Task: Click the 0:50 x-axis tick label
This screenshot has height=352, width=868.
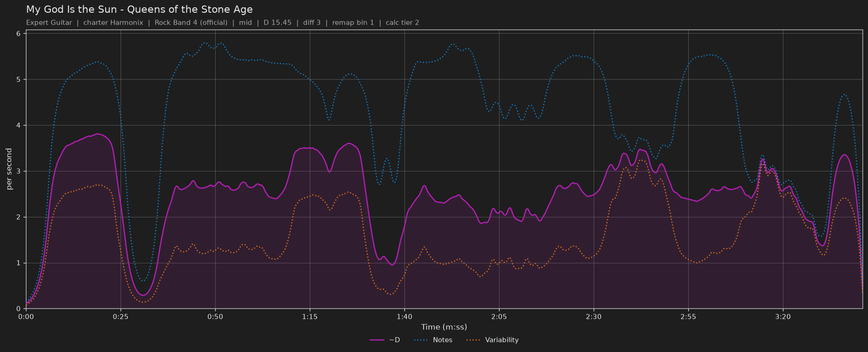Action: pyautogui.click(x=215, y=317)
